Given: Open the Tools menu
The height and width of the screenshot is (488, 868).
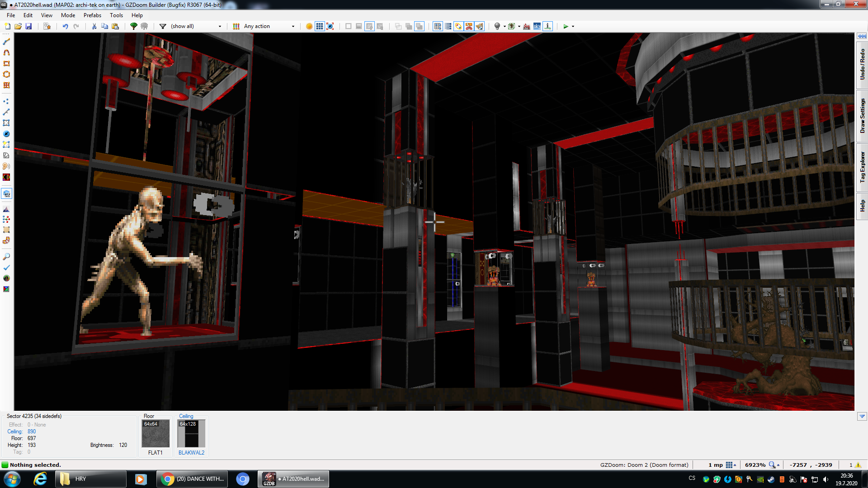Looking at the screenshot, I should (x=116, y=15).
